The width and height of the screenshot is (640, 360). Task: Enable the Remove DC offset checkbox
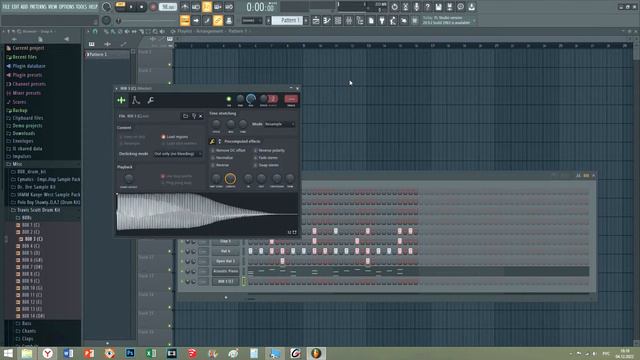(x=213, y=151)
